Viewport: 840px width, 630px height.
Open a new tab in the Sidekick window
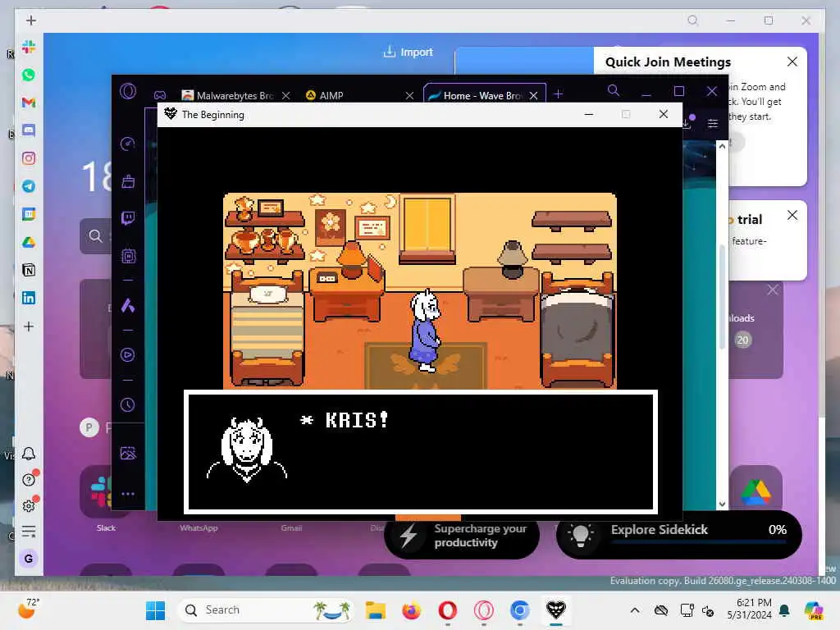tap(31, 21)
